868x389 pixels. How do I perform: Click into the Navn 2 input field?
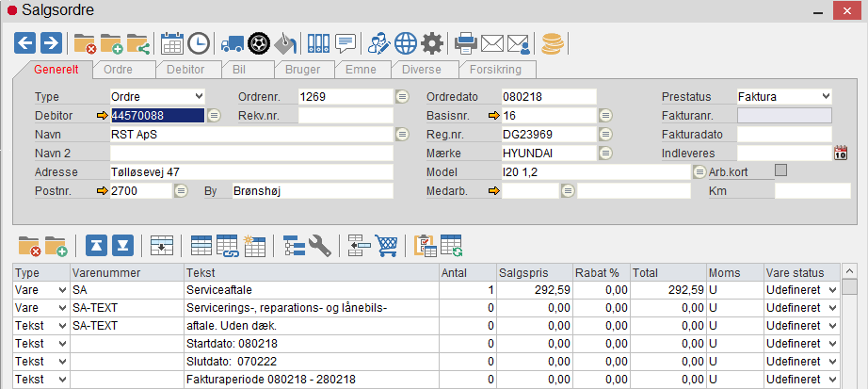coord(252,153)
